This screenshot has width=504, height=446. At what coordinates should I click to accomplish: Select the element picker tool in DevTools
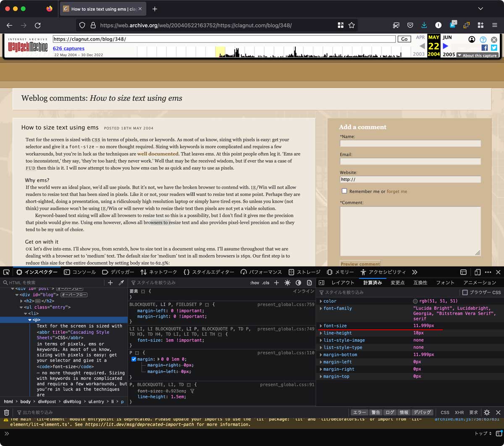click(6, 272)
